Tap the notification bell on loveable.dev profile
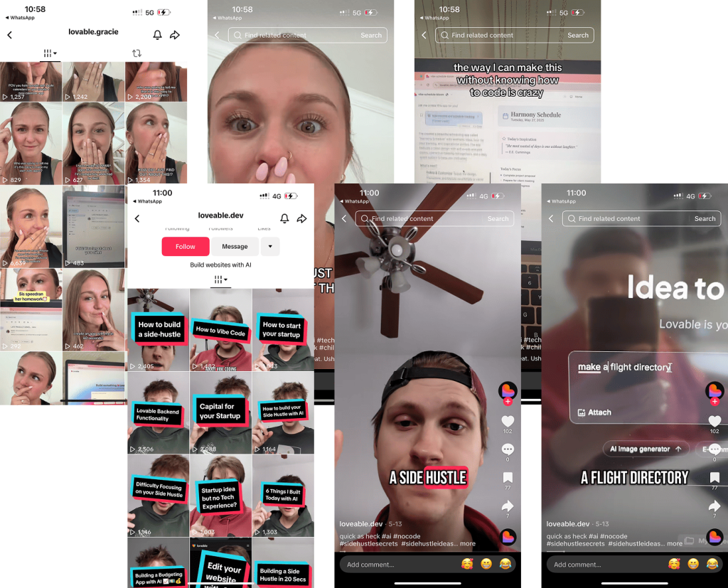 point(284,219)
